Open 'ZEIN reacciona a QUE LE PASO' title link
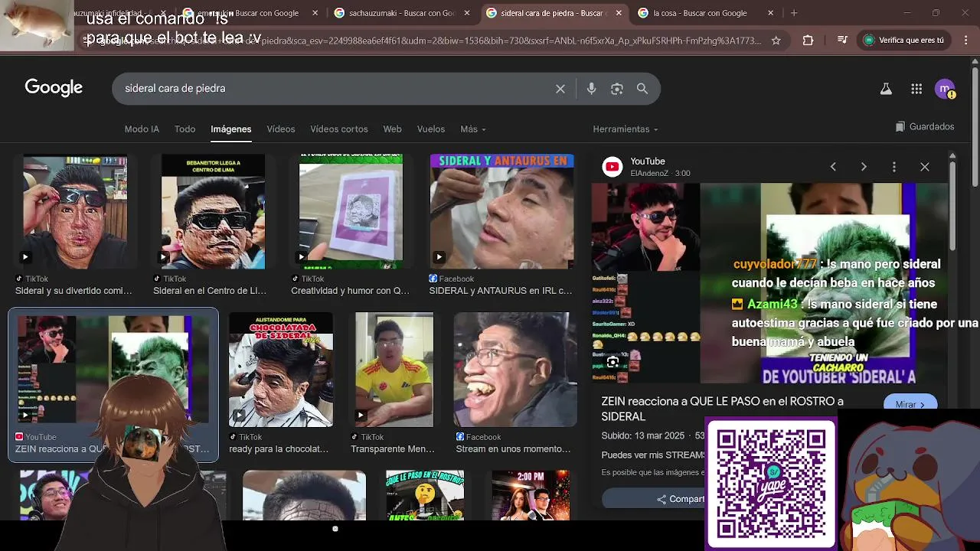980x551 pixels. pyautogui.click(x=722, y=409)
